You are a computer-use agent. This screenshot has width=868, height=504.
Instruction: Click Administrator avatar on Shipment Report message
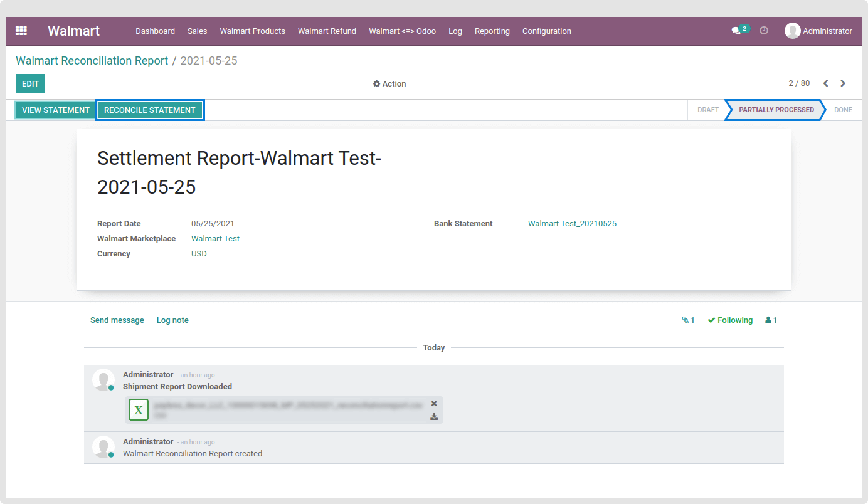coord(103,380)
